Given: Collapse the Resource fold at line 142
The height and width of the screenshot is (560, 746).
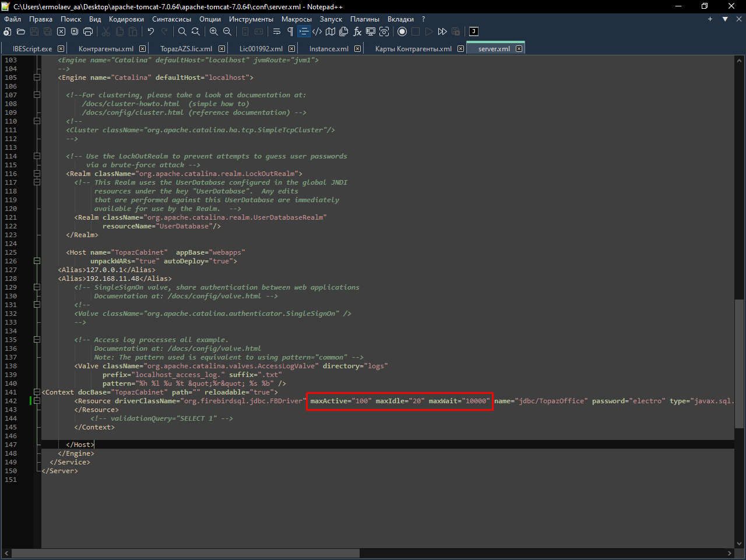Looking at the screenshot, I should point(37,401).
